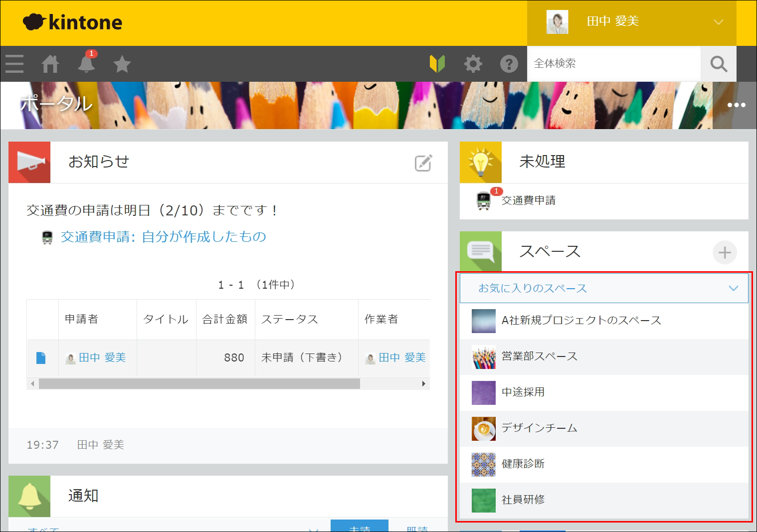Click the beginner guide leaf icon
The width and height of the screenshot is (757, 532).
(437, 64)
